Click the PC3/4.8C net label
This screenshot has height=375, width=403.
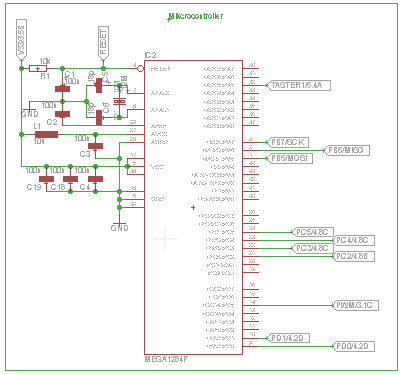pos(313,248)
